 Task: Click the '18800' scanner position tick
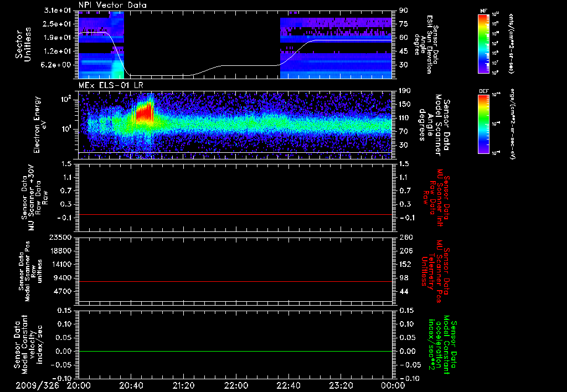[60, 251]
